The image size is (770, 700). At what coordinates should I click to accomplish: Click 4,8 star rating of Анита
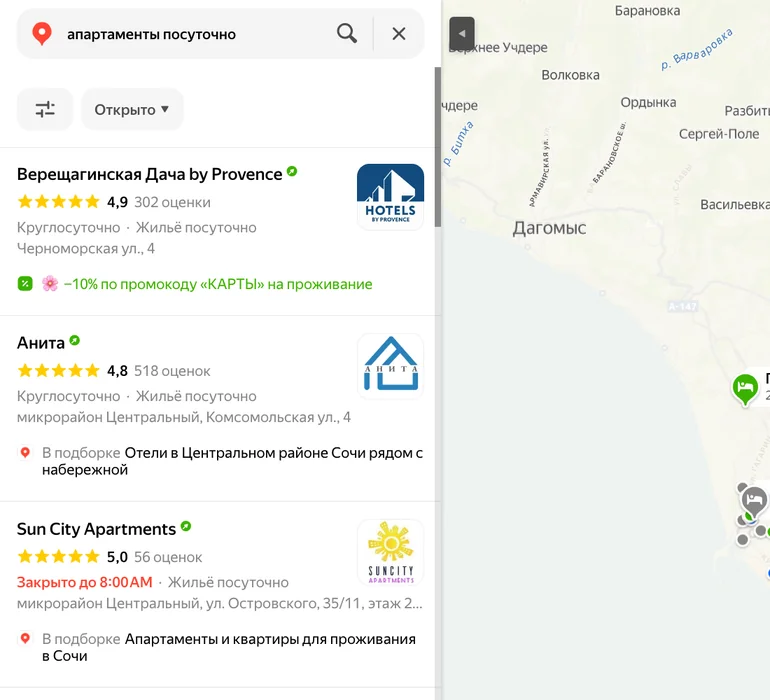[117, 371]
